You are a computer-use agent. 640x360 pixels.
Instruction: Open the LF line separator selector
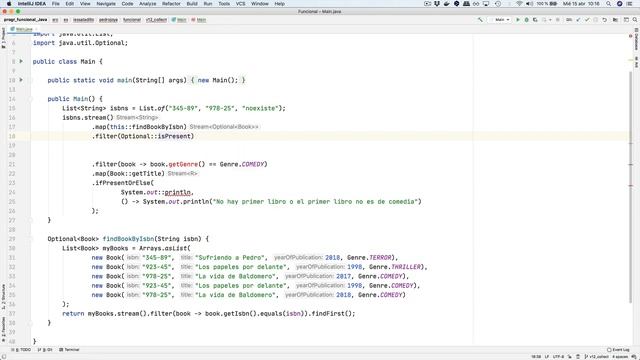[x=547, y=357]
